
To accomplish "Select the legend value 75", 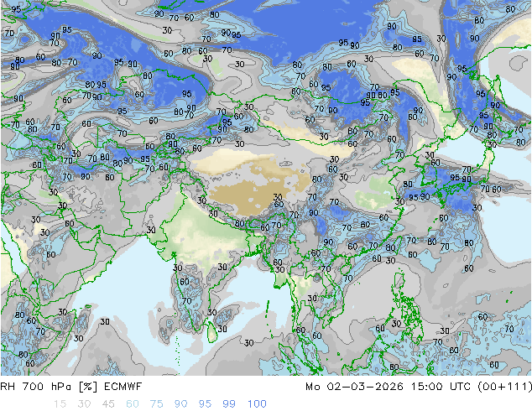I will tap(156, 404).
